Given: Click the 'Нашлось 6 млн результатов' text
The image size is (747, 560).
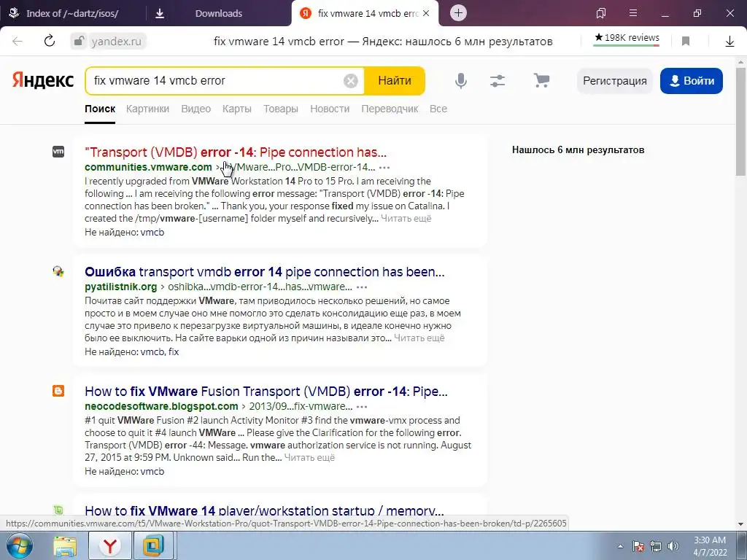Looking at the screenshot, I should point(578,150).
